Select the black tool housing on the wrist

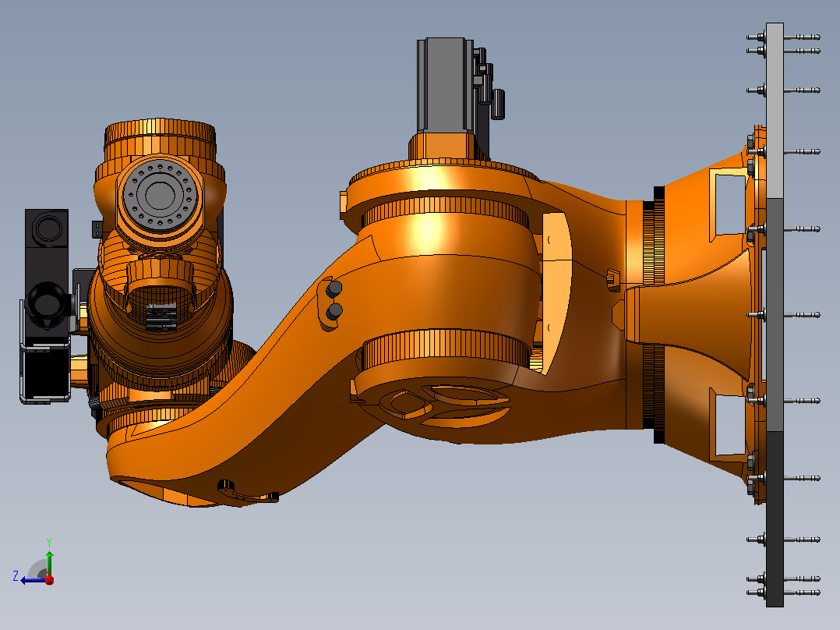[x=46, y=306]
